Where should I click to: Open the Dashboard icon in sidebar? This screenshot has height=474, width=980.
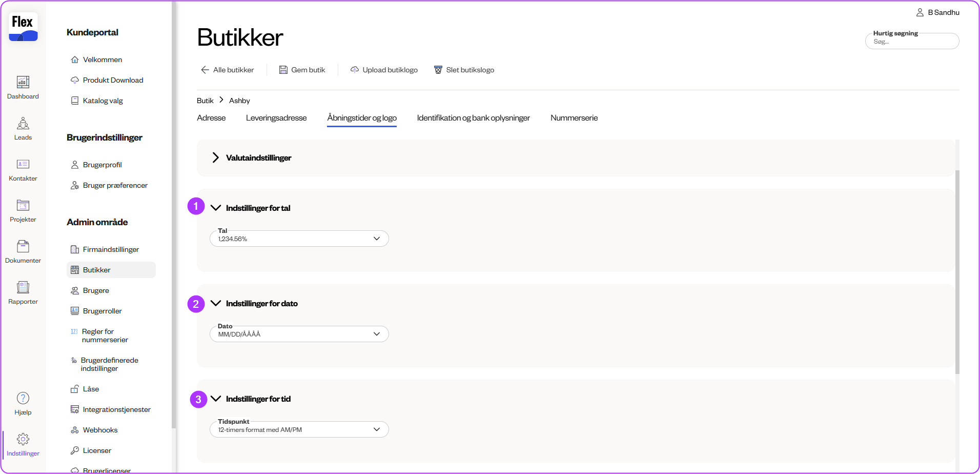pyautogui.click(x=23, y=82)
